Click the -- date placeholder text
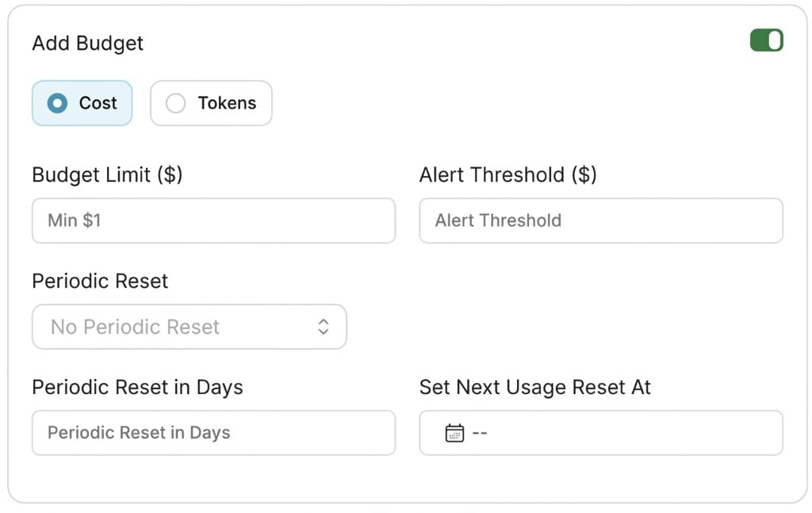The width and height of the screenshot is (812, 513). coord(480,433)
